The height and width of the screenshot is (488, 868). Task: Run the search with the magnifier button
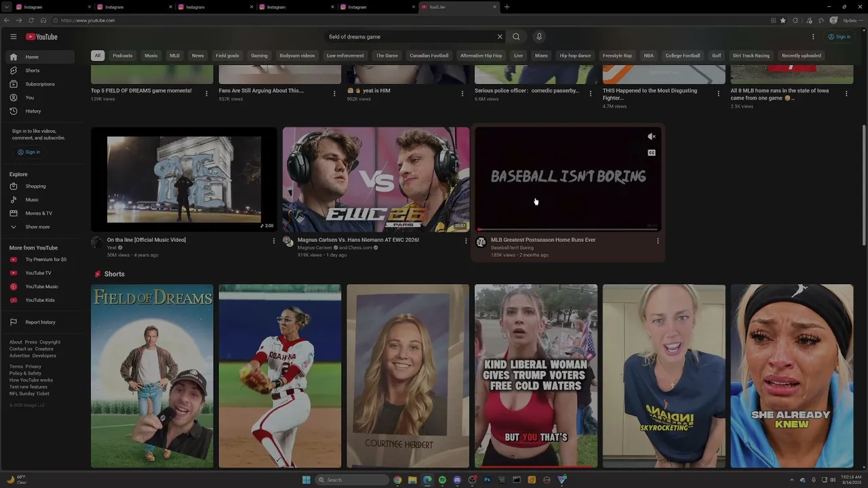tap(516, 37)
